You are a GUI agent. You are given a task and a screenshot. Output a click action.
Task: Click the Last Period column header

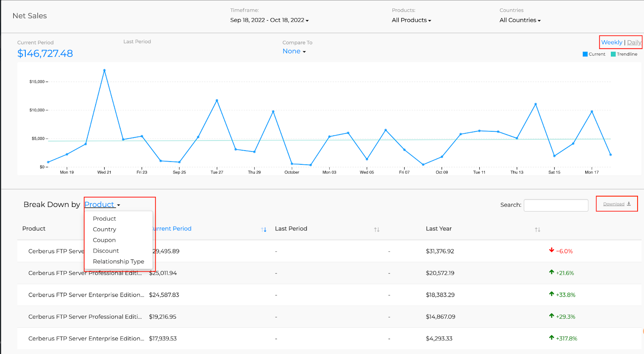[x=291, y=229]
